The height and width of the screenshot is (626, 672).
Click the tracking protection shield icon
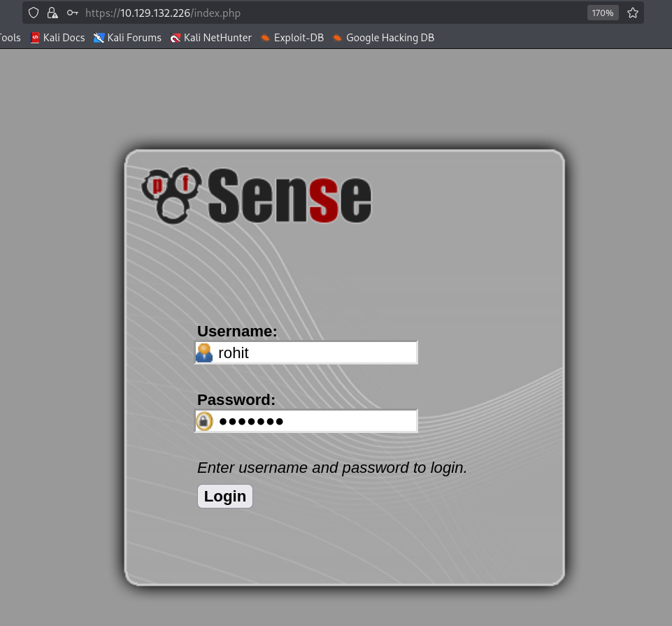pos(33,13)
